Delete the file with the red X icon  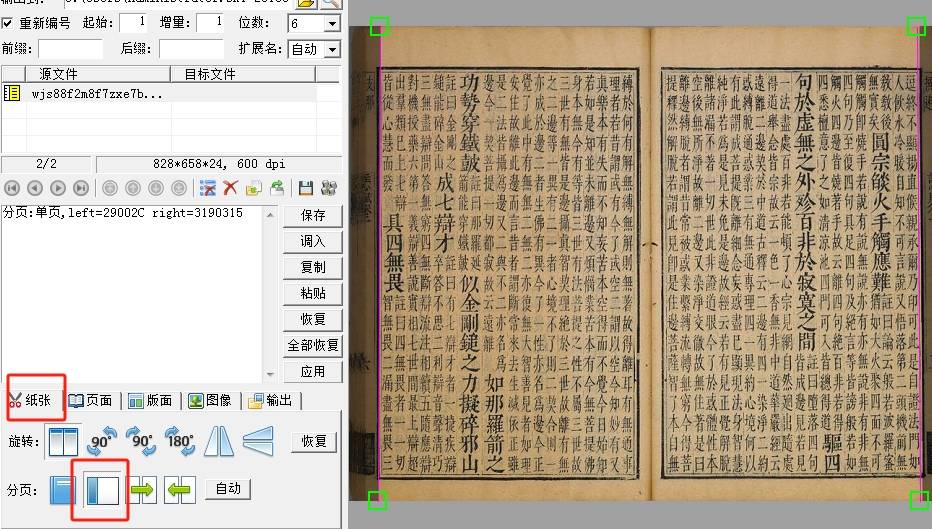coord(231,187)
